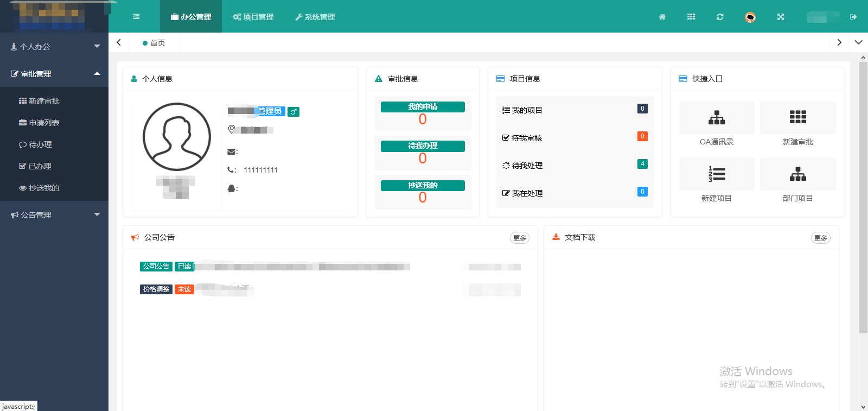The width and height of the screenshot is (868, 411).
Task: Open 已办理 in the sidebar
Action: tap(54, 166)
